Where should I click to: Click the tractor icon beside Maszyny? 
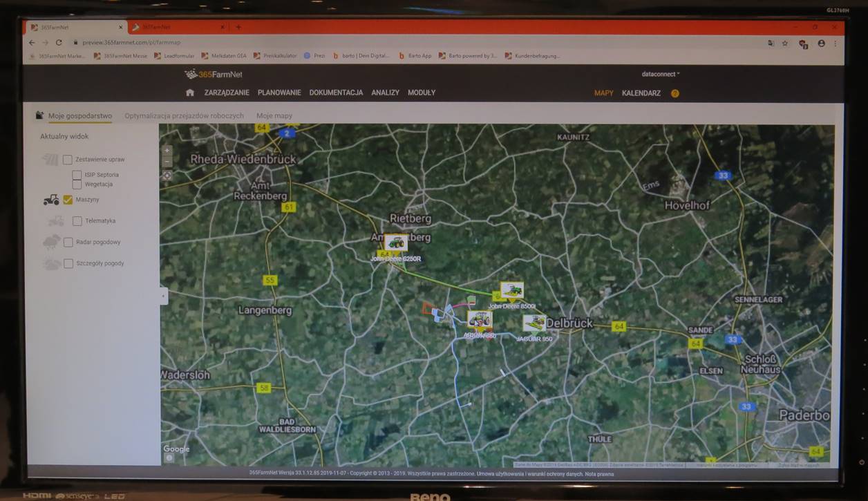click(x=51, y=200)
